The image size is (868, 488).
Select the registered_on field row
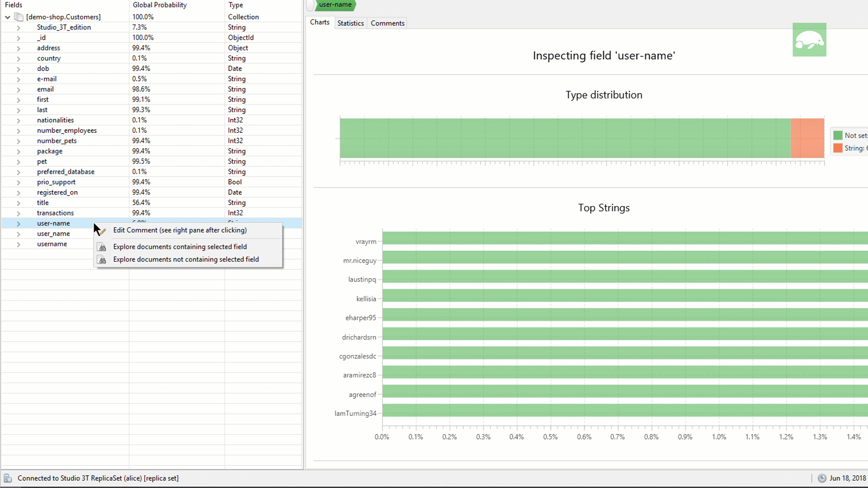[x=151, y=192]
